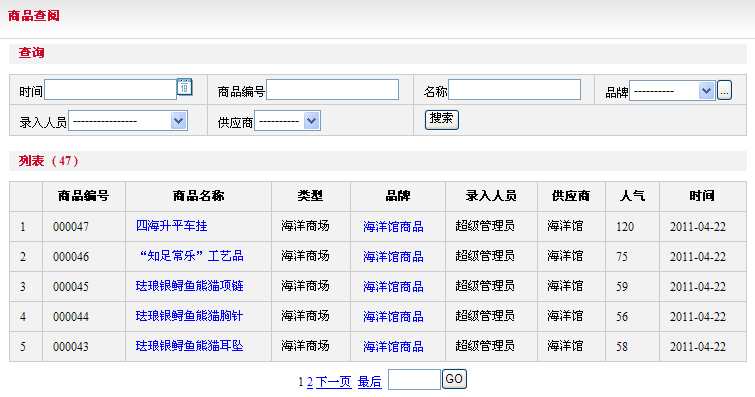The image size is (755, 397).
Task: Open 珐琅银鲟鱼熊猫胸针 product link
Action: [189, 316]
